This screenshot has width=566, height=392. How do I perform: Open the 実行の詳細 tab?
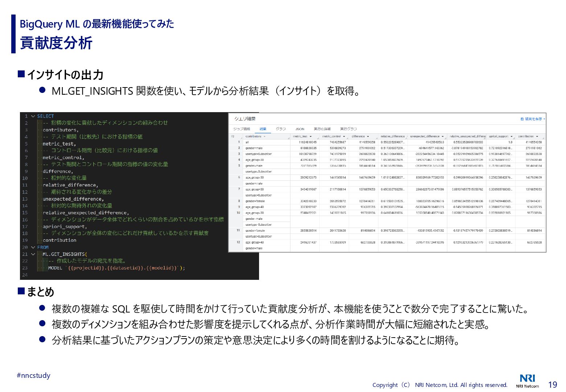(322, 129)
